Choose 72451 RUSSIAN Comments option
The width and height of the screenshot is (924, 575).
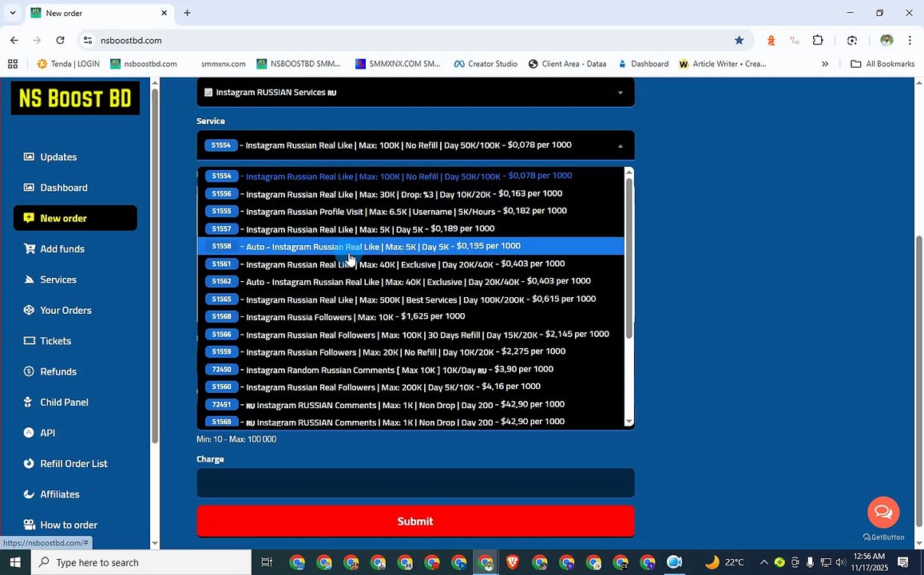click(410, 404)
